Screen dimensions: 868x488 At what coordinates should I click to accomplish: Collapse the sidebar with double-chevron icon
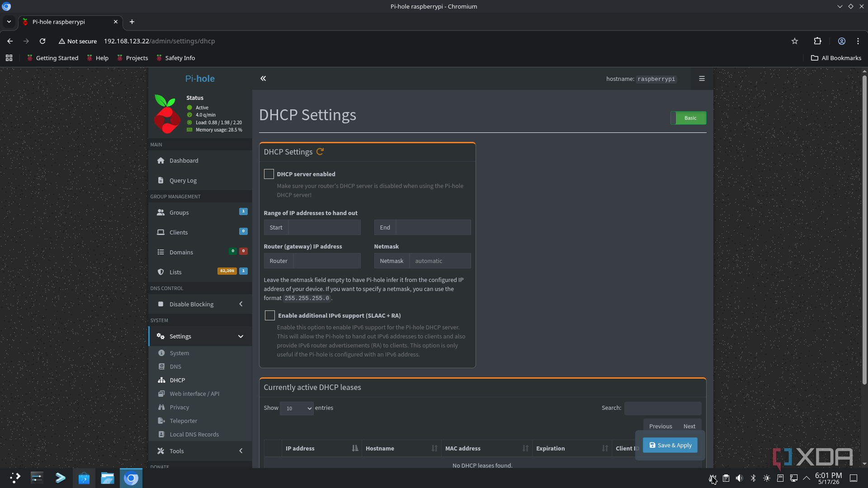tap(263, 79)
